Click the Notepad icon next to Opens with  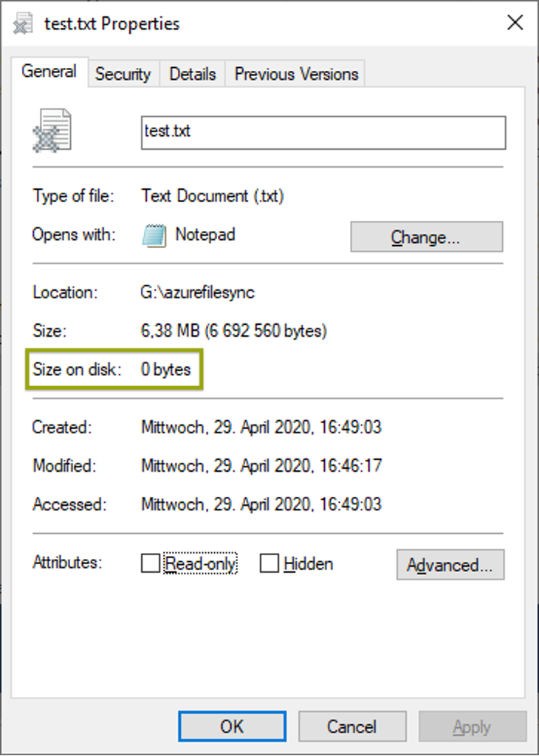tap(153, 236)
